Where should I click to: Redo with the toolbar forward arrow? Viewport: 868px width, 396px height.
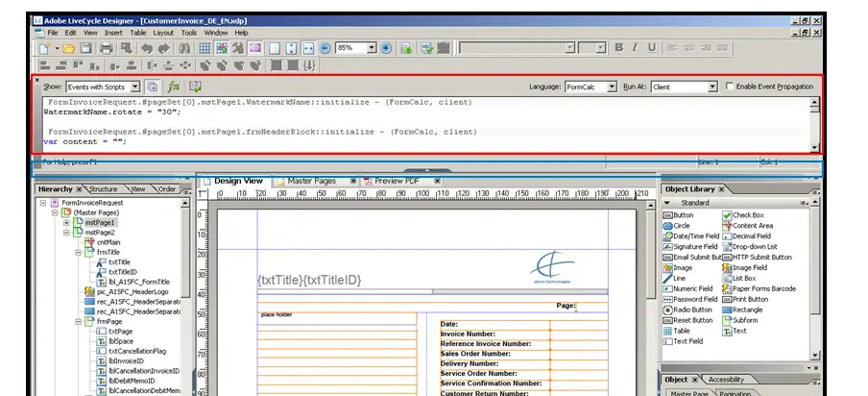point(164,48)
